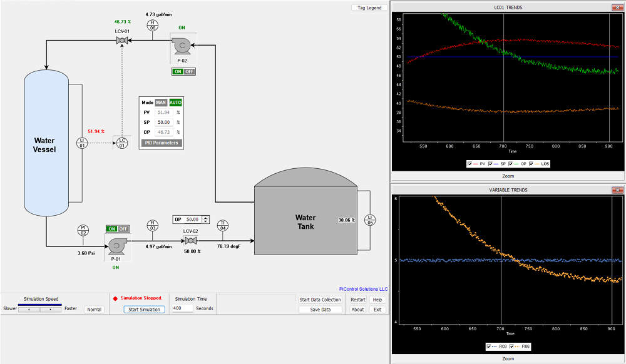Turn pump P-02 ON
This screenshot has height=364, width=626.
(178, 72)
